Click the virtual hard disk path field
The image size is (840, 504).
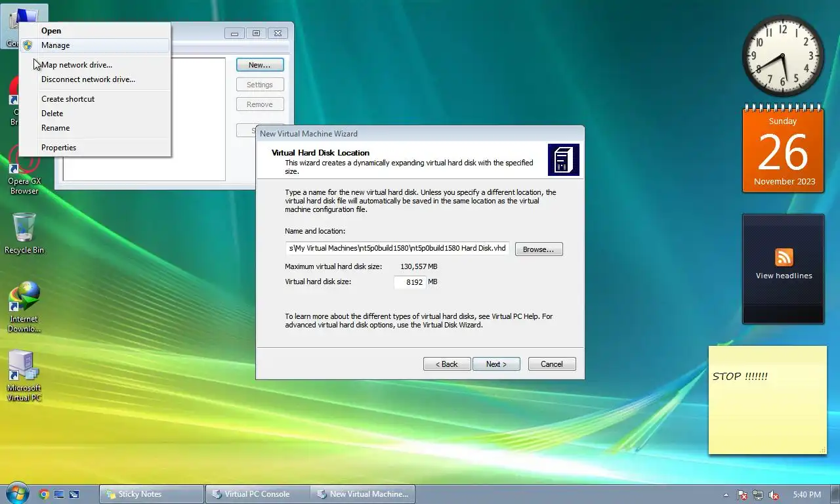point(397,248)
